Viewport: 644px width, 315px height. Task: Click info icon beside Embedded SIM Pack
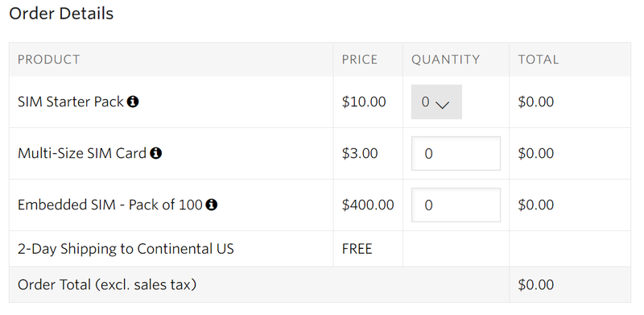click(x=212, y=205)
